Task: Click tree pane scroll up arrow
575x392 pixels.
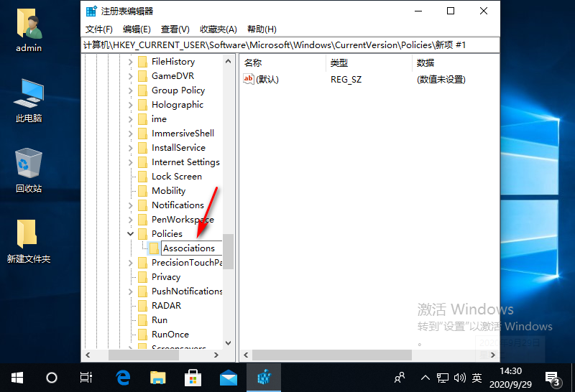Action: coord(228,62)
